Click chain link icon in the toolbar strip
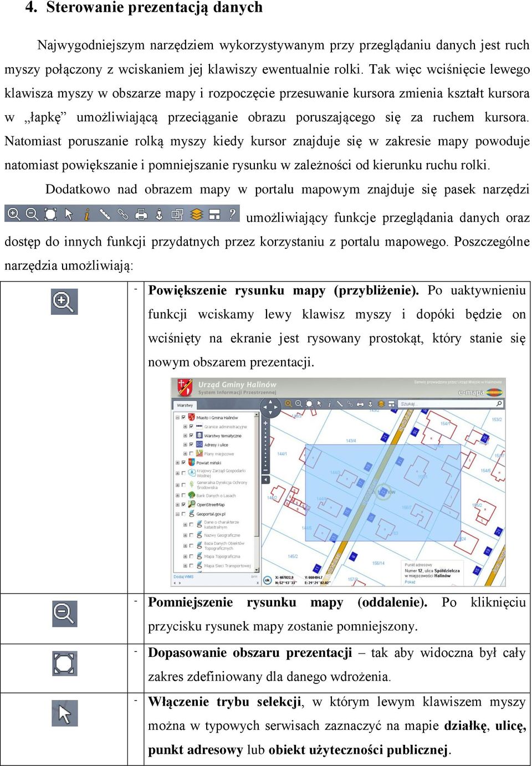532x766 pixels. 122,214
